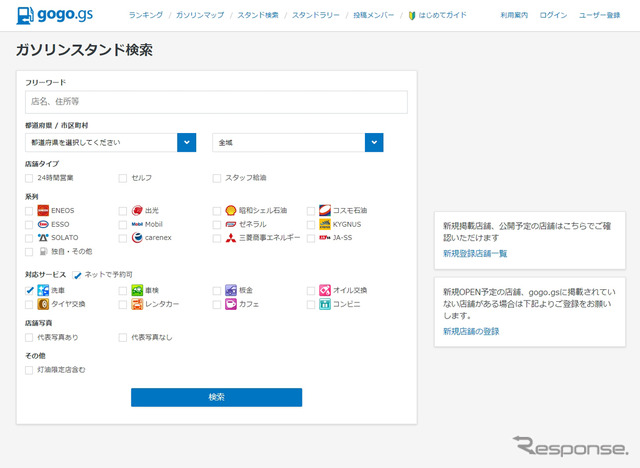This screenshot has width=640, height=468.
Task: Open the 新規店舗の登録 link
Action: coord(471,331)
